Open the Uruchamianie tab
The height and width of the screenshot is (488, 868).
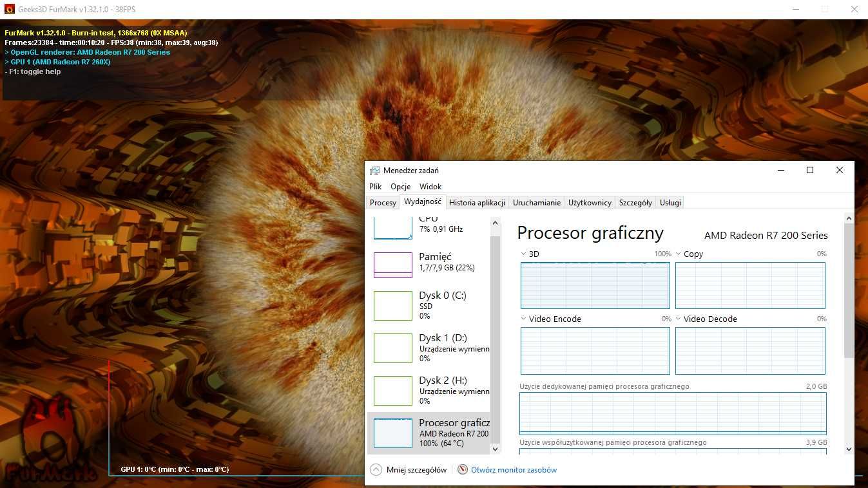click(x=537, y=203)
